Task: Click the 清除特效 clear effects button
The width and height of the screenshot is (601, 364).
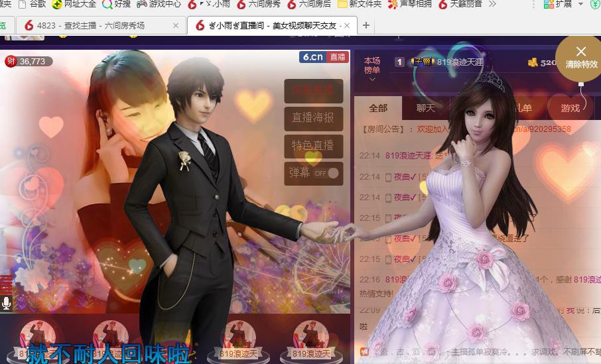Action: [x=581, y=58]
